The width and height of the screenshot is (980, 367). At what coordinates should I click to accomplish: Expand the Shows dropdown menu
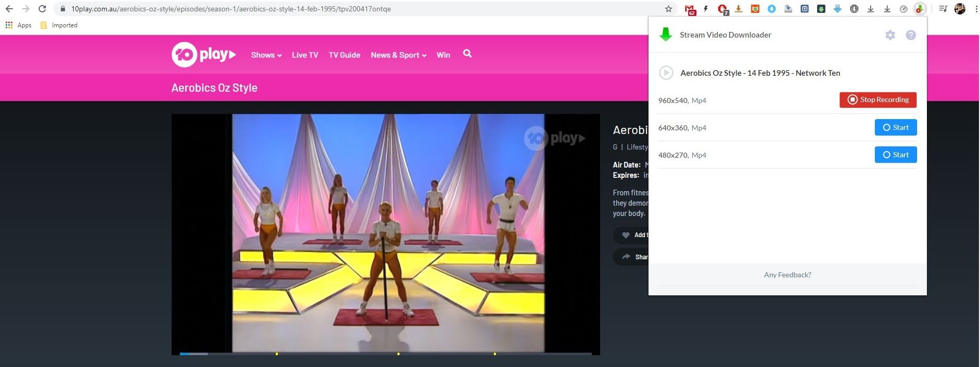(266, 55)
